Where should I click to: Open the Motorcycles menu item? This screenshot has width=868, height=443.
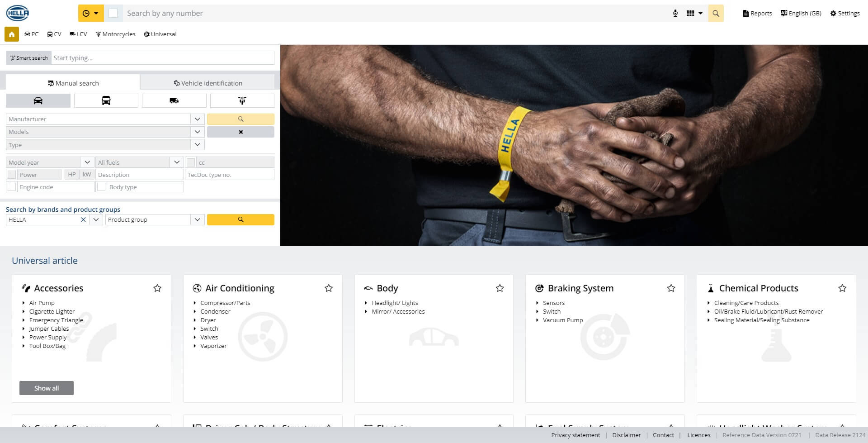[x=115, y=34]
